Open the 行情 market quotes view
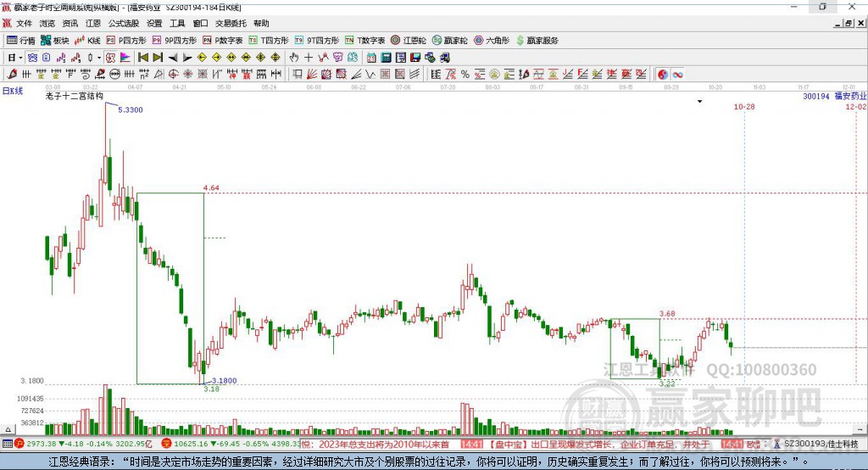The height and width of the screenshot is (470, 868). click(21, 41)
